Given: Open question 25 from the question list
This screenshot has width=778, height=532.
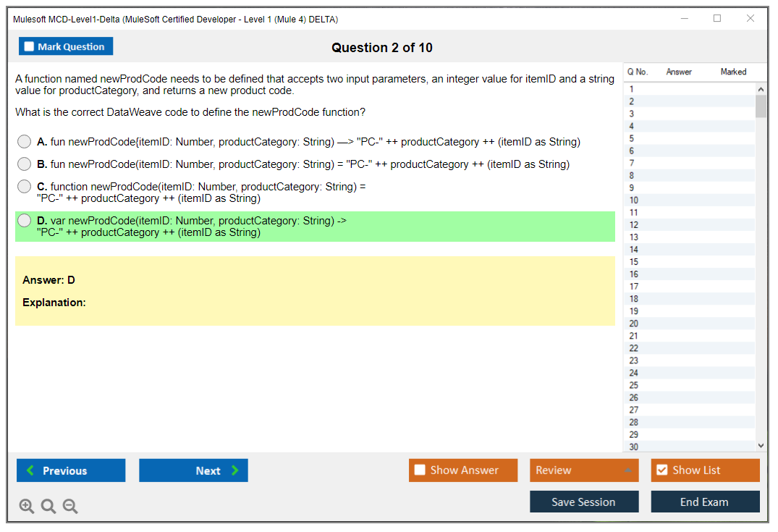Looking at the screenshot, I should click(x=634, y=385).
